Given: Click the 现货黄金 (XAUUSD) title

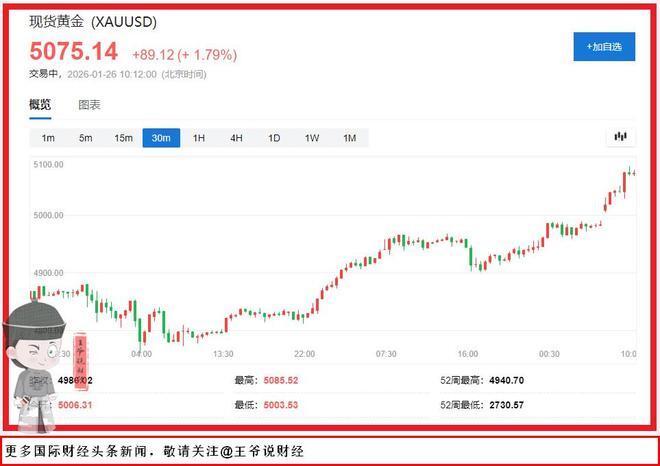Looking at the screenshot, I should [x=93, y=21].
